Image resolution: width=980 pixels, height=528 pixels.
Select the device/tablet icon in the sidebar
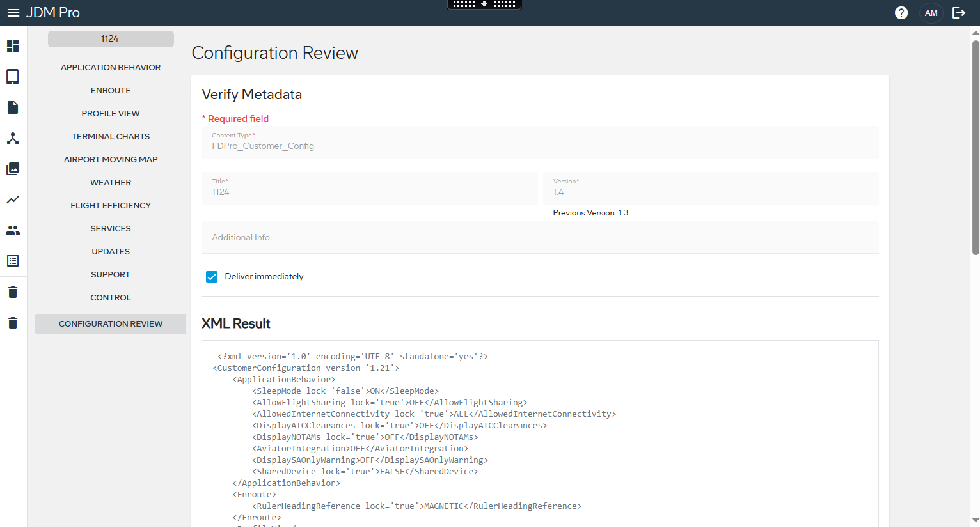click(13, 77)
